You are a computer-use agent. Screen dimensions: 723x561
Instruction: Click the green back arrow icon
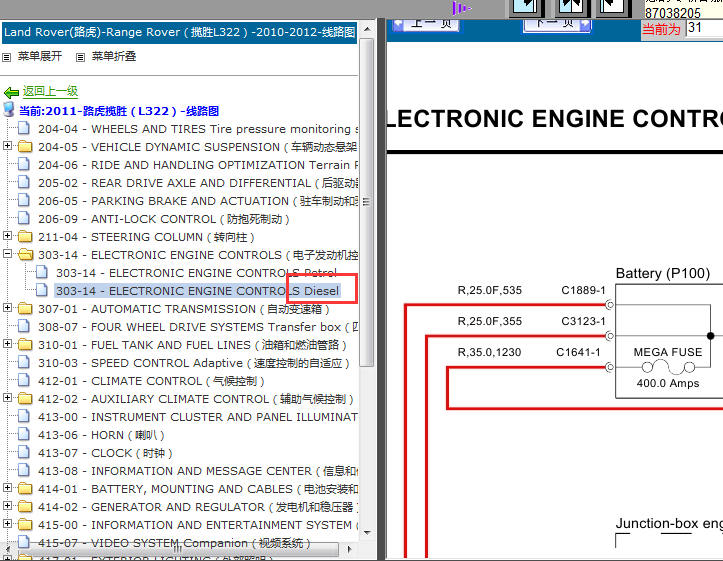(11, 92)
